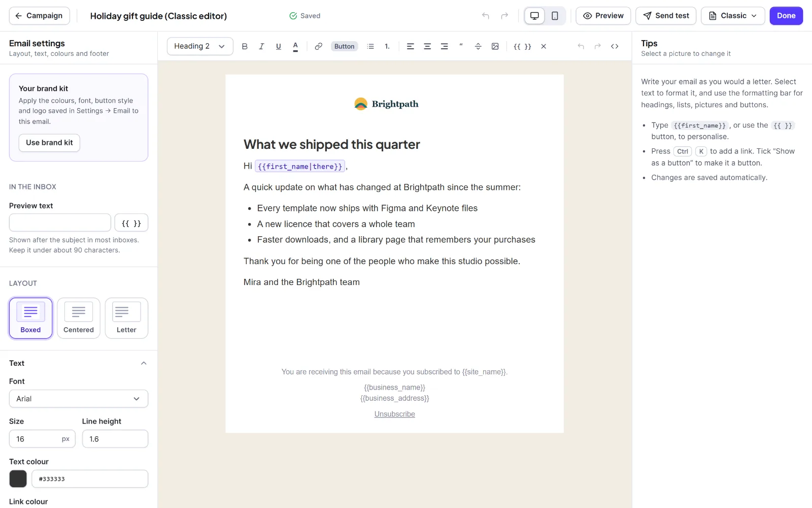Undo using the formatting bar arrow
The width and height of the screenshot is (812, 508).
pos(581,46)
